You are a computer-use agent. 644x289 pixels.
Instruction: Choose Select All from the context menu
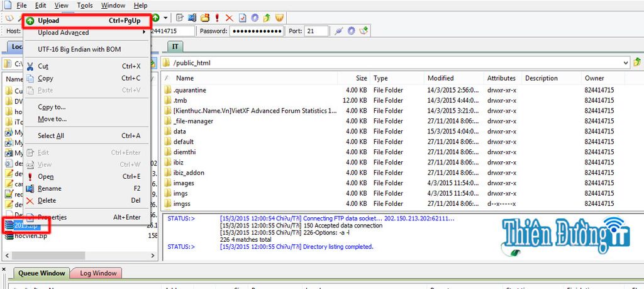(x=50, y=136)
